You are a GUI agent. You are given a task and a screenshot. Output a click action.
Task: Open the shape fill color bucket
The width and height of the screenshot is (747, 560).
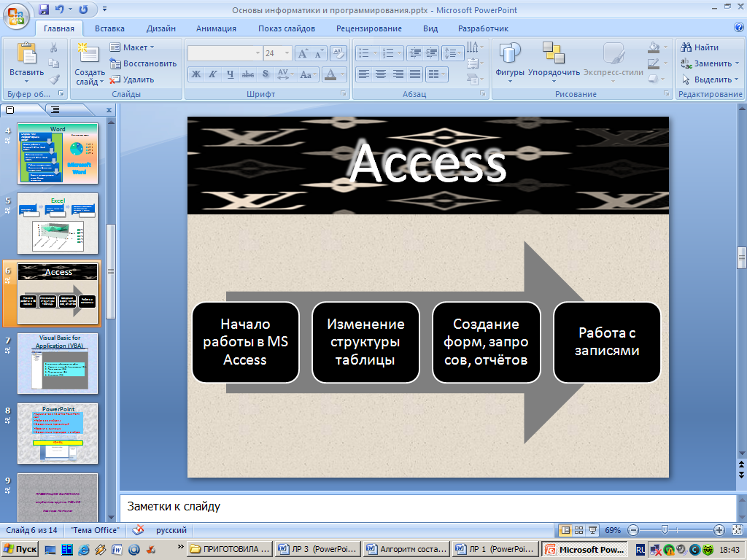[x=654, y=47]
